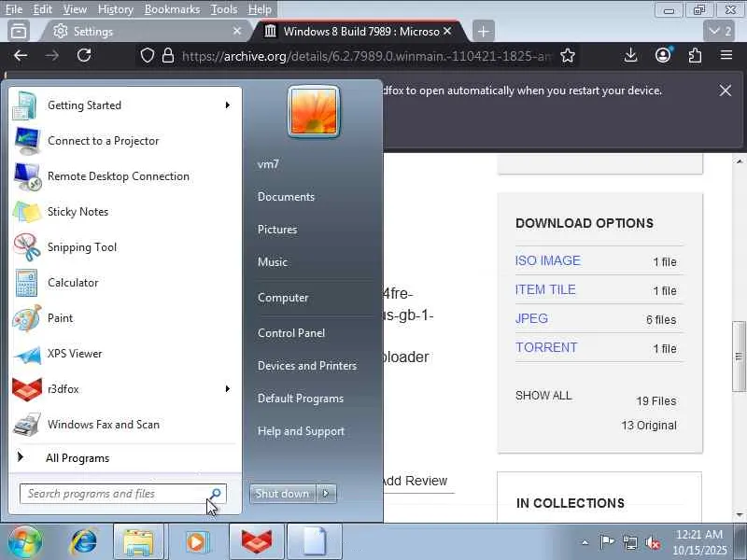Open the Snipping Tool
This screenshot has height=560, width=747.
click(x=124, y=247)
